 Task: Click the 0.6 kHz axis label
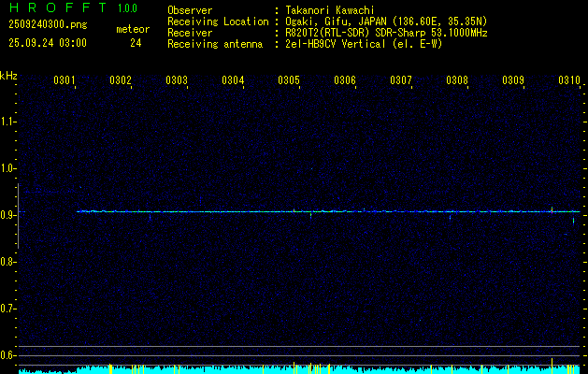(7, 355)
